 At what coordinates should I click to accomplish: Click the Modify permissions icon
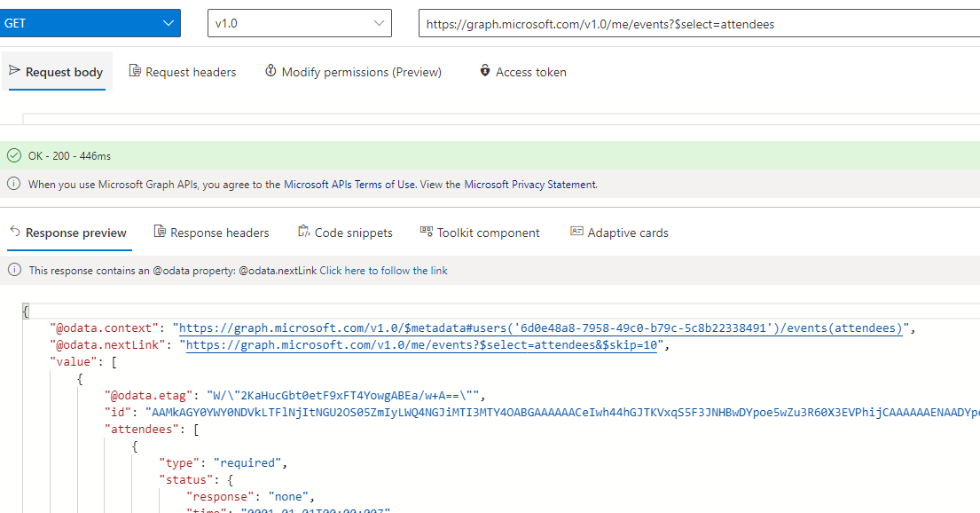click(270, 70)
